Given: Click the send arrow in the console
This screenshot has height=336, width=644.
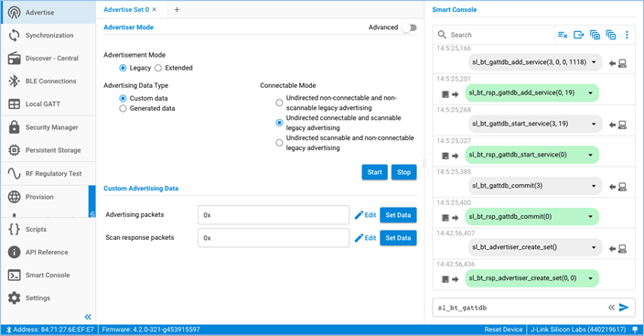Looking at the screenshot, I should click(624, 308).
